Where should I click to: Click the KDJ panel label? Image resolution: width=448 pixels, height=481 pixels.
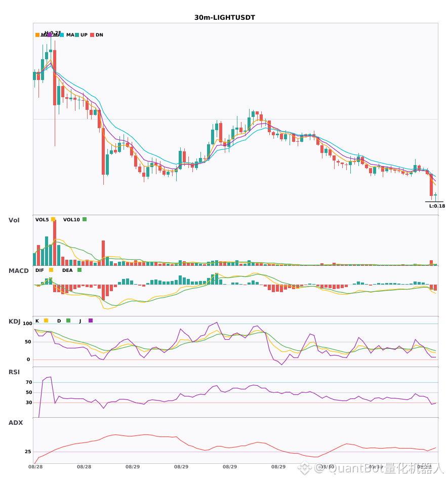tap(14, 322)
